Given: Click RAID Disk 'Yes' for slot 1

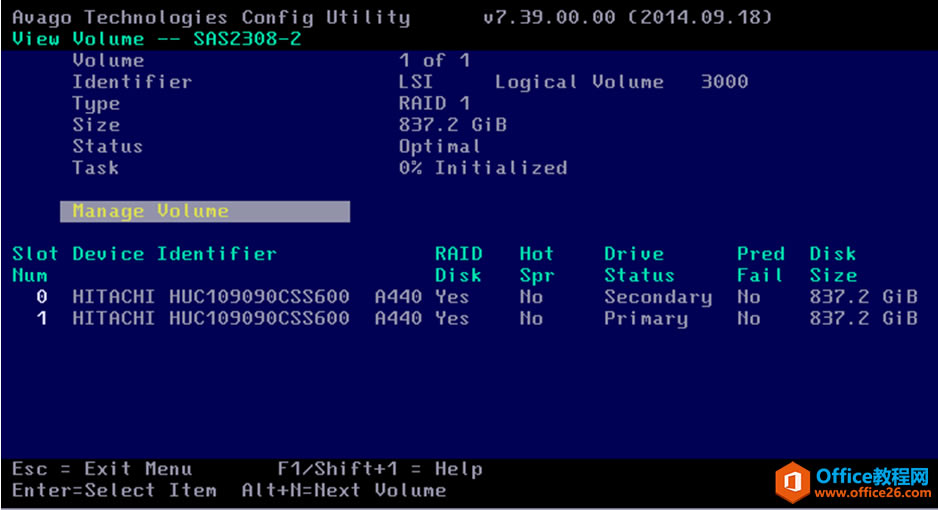Looking at the screenshot, I should 452,319.
